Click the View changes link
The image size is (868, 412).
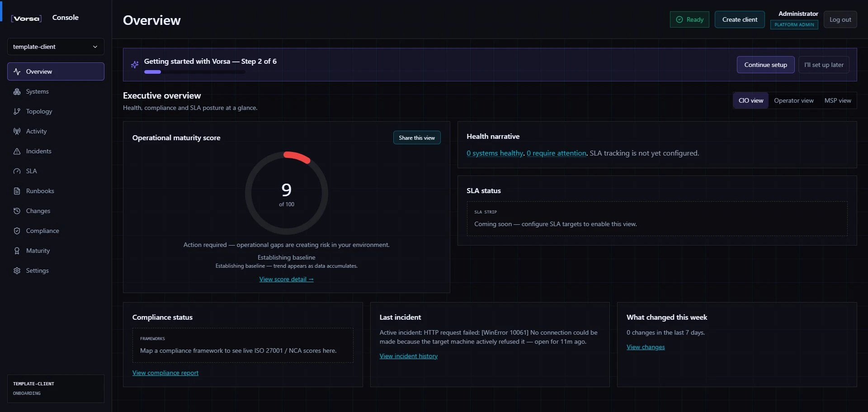(x=646, y=347)
